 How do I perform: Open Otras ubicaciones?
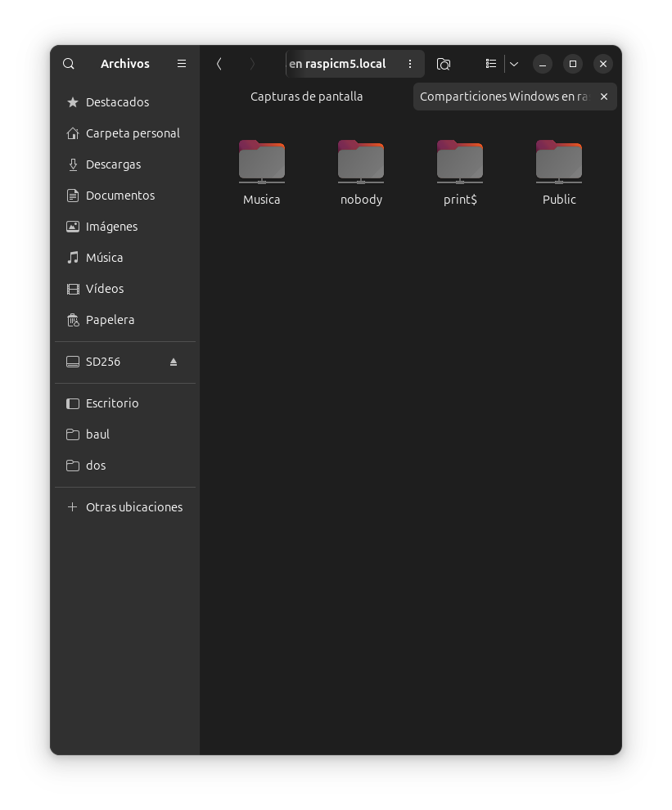pos(125,506)
